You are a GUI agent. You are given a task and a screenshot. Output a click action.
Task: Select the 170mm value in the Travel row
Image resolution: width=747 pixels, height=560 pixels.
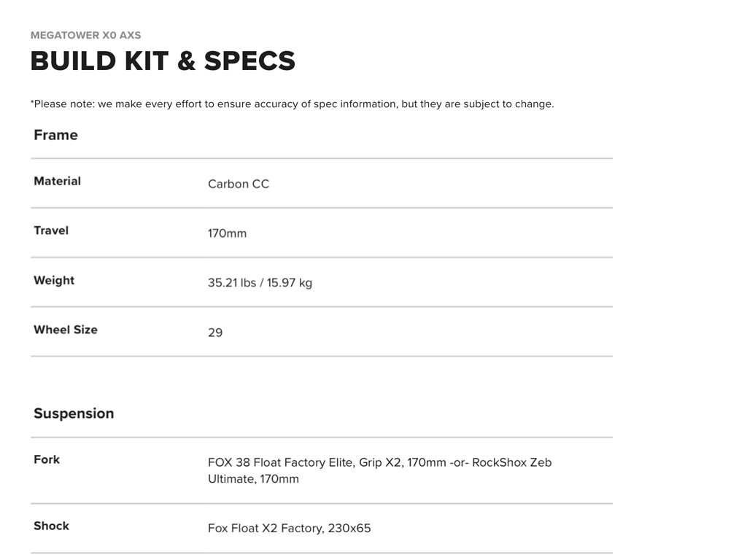227,233
